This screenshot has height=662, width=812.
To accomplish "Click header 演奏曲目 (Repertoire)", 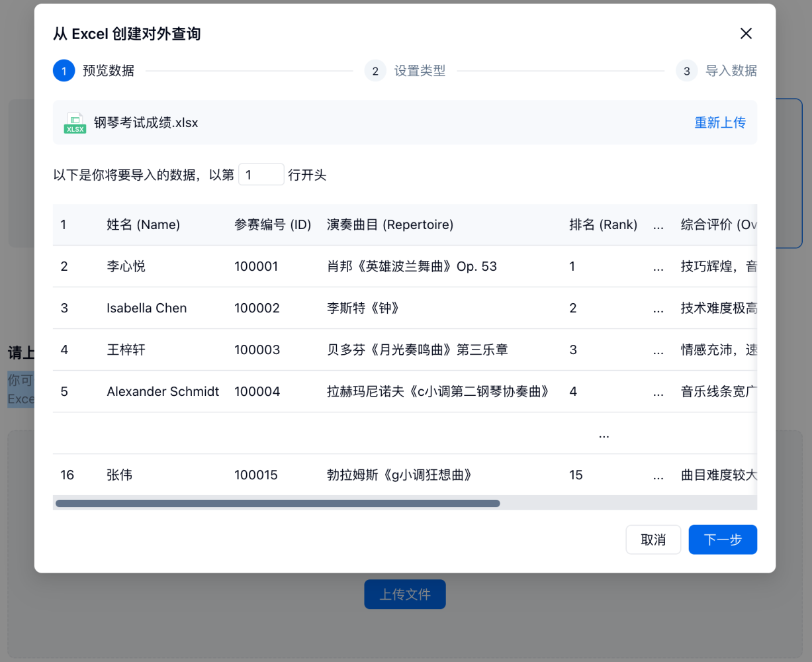I will pyautogui.click(x=390, y=224).
